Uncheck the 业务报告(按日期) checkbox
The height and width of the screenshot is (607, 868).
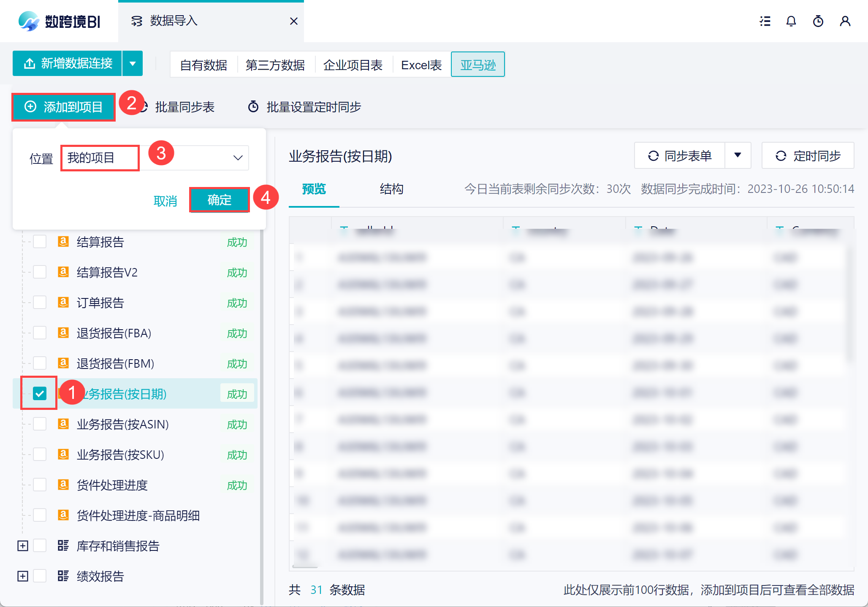40,393
